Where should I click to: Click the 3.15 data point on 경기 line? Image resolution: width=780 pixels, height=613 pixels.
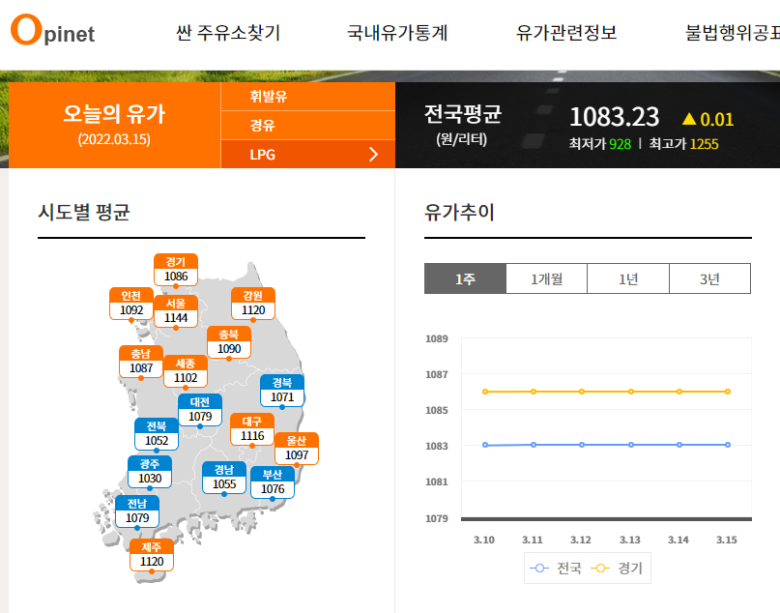[728, 391]
